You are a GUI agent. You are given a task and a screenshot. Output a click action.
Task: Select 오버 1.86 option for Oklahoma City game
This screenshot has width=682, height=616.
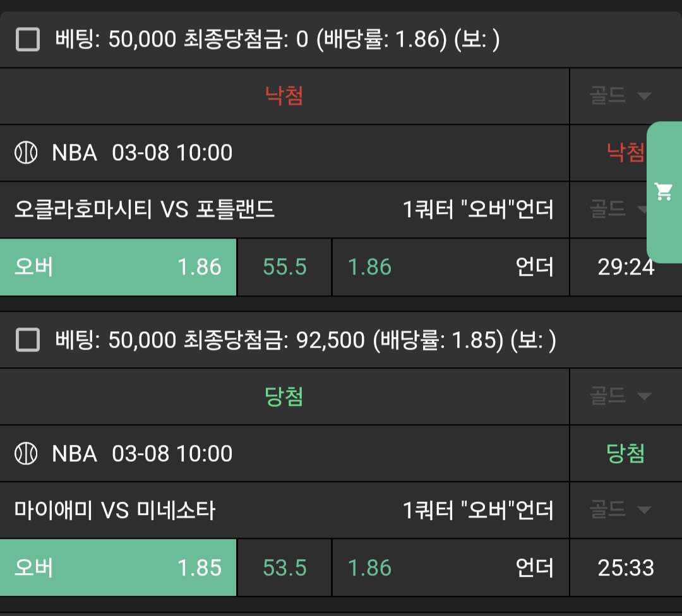click(x=118, y=267)
